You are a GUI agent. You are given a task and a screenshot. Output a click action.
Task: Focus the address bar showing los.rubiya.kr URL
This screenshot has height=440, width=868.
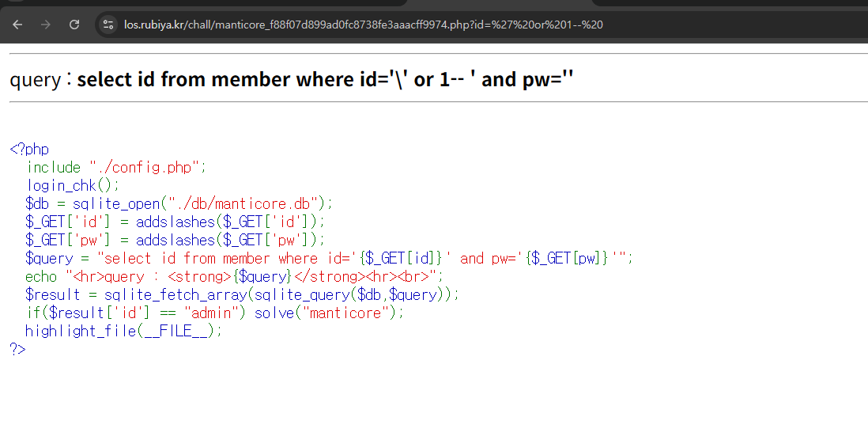tap(364, 25)
